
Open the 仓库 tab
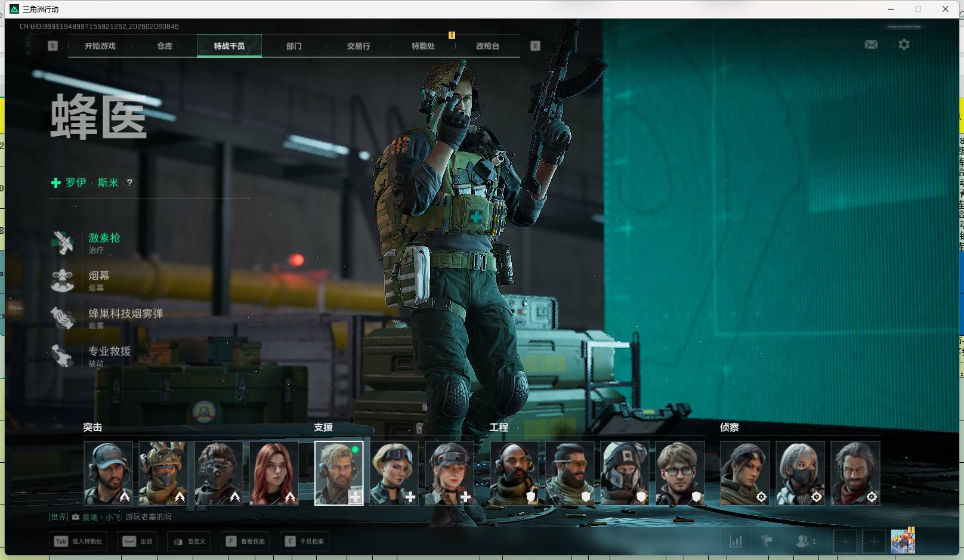click(x=165, y=46)
